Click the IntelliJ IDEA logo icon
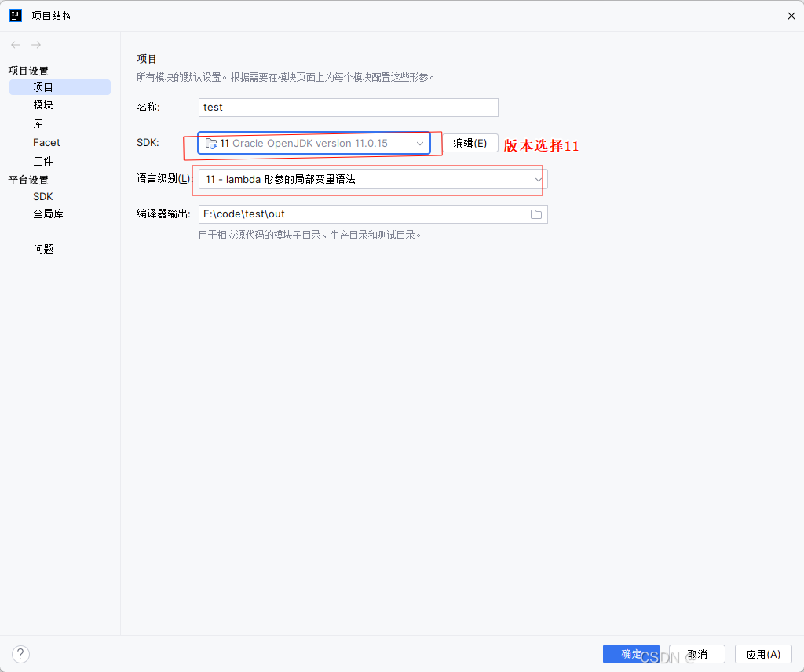Screen dimensions: 804x672 coord(16,16)
